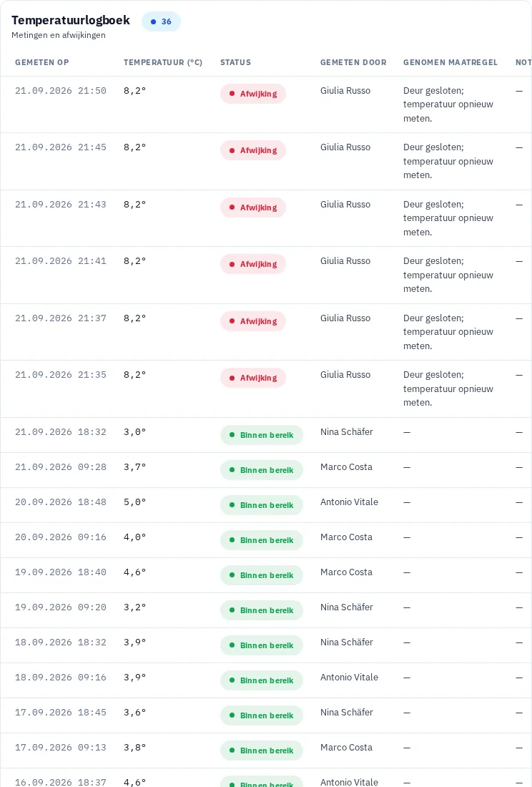Screen dimensions: 532x787
Task: Click the Afwijking badge at 21:35
Action: tap(252, 378)
